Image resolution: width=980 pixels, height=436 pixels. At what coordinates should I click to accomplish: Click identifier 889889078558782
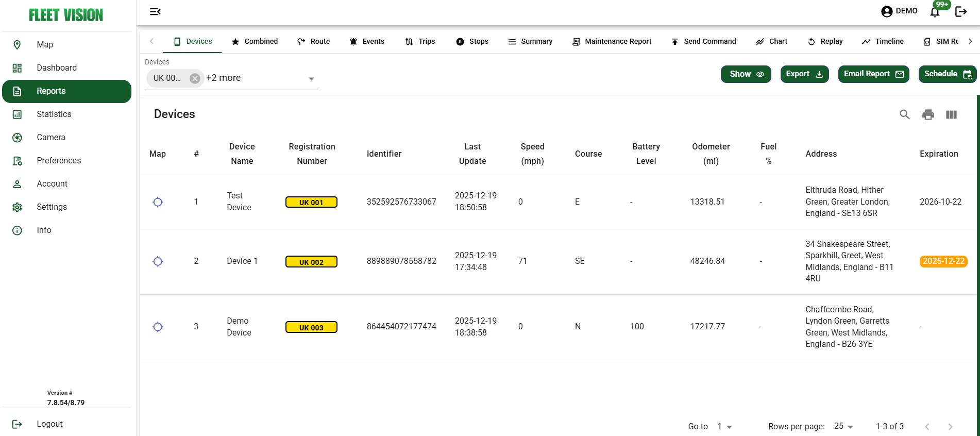tap(401, 261)
